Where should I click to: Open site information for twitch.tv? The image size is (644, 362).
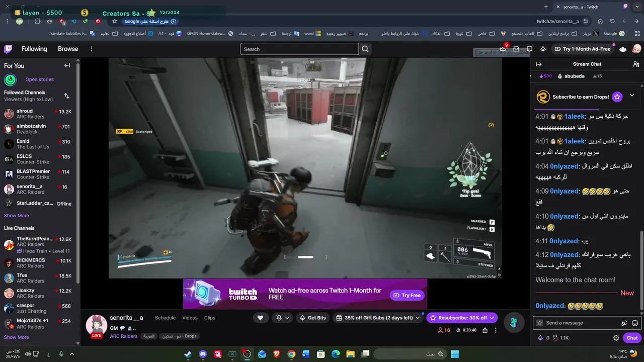click(x=587, y=21)
